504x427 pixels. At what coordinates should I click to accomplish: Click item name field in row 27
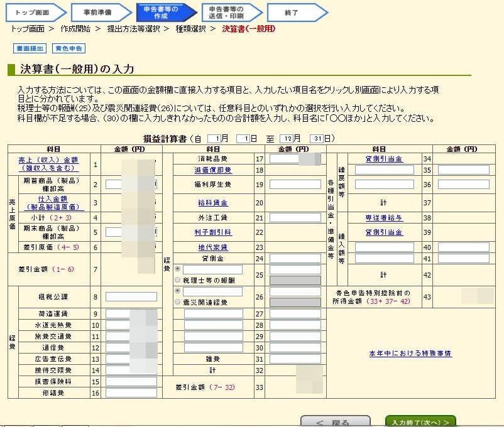click(x=214, y=313)
